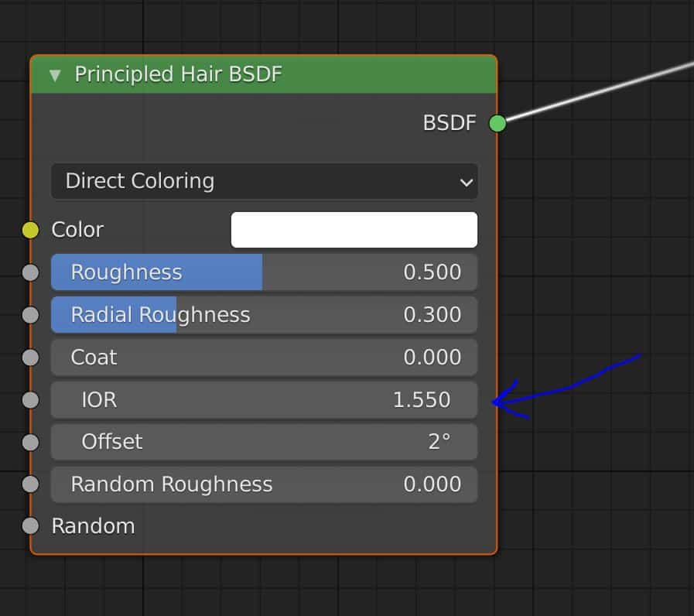This screenshot has width=694, height=616.
Task: Open the Direct Coloring dropdown
Action: tap(264, 181)
